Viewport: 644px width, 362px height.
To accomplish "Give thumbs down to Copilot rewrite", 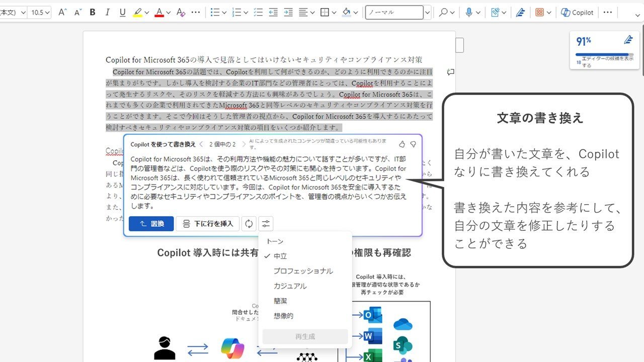I will click(413, 144).
